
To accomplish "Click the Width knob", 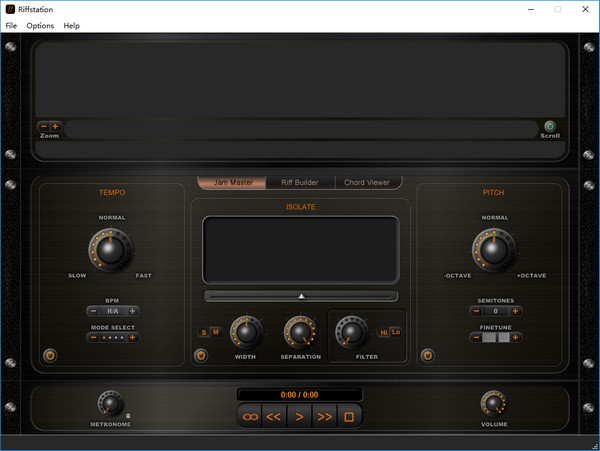I will [246, 332].
